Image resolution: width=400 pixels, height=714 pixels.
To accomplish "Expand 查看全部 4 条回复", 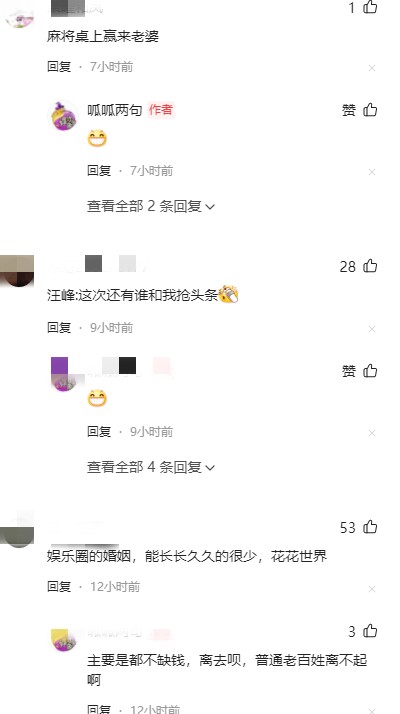I will coord(151,467).
